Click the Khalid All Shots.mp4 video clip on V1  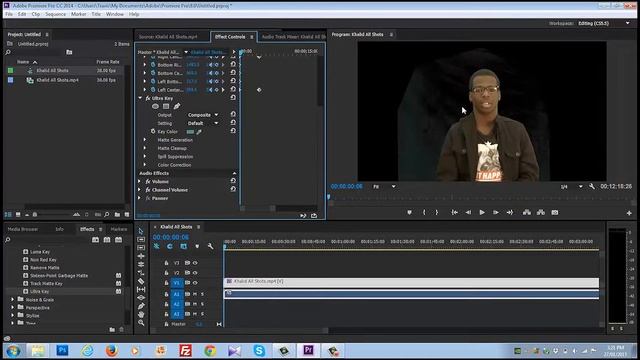[411, 282]
